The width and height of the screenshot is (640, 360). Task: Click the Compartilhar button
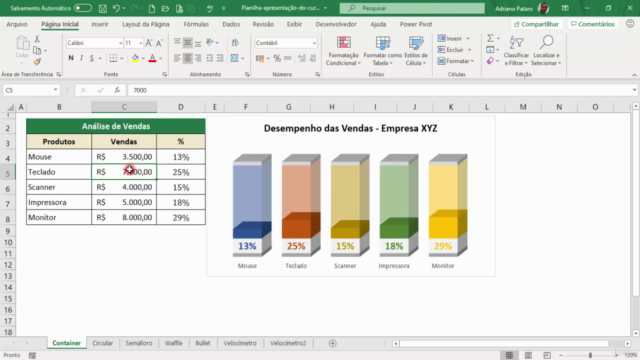536,24
